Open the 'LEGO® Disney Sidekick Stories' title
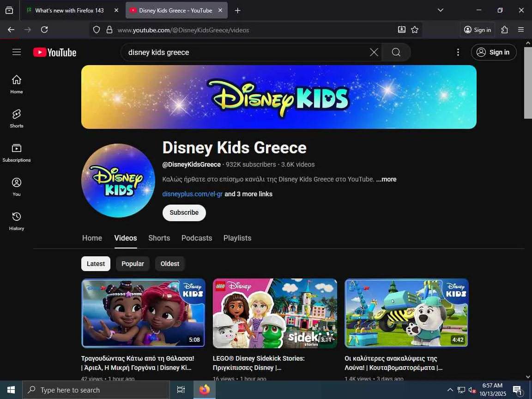Viewport: 532px width, 399px height. [x=259, y=363]
